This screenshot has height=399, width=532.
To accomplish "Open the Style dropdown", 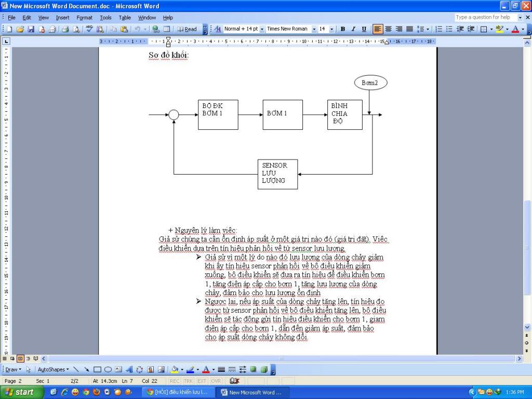I will pyautogui.click(x=262, y=29).
